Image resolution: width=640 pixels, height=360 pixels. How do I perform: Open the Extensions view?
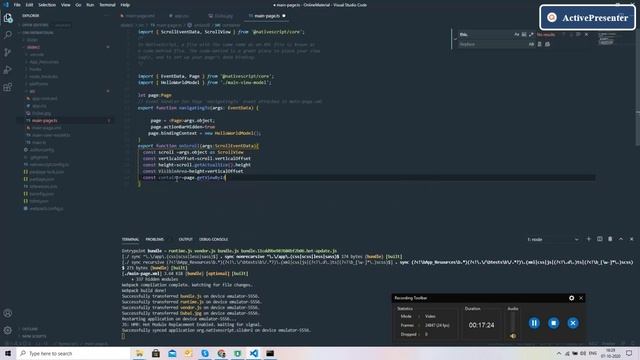click(x=8, y=87)
